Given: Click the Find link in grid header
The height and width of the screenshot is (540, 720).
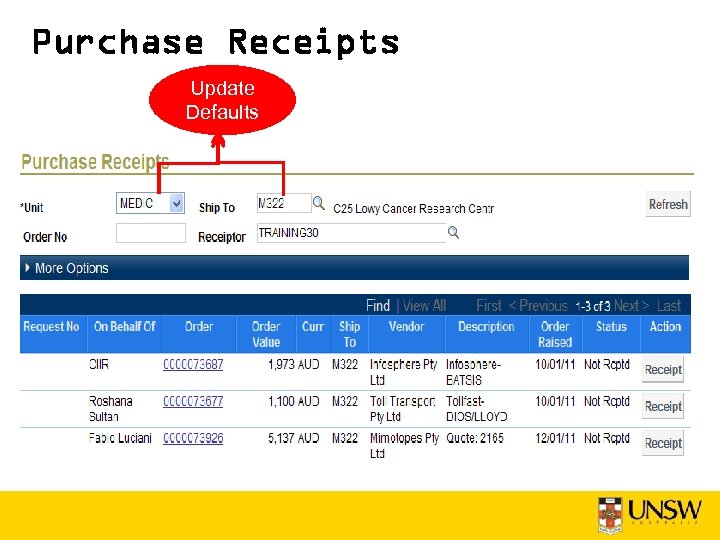Looking at the screenshot, I should coord(378,306).
